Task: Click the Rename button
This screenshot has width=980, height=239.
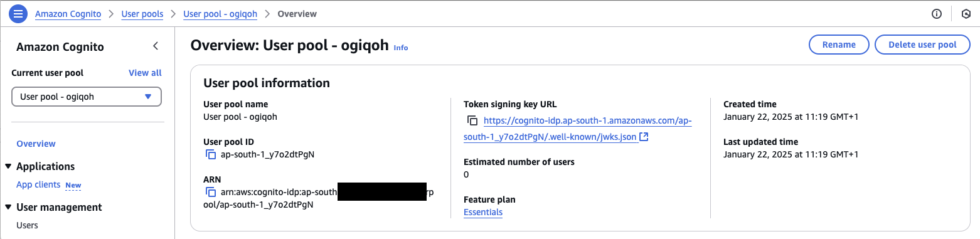Action: coord(839,45)
